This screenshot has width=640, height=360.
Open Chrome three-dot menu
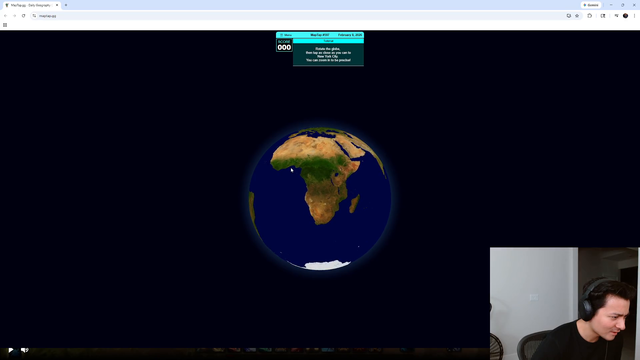click(634, 16)
